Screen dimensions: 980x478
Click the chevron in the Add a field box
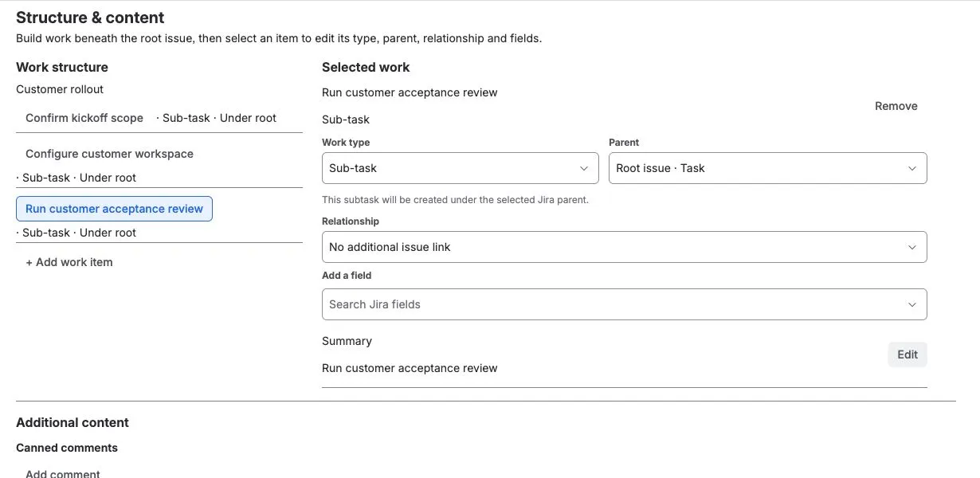pos(912,304)
